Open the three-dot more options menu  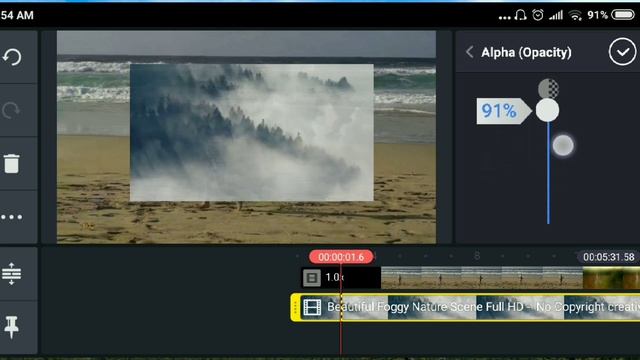coord(11,217)
